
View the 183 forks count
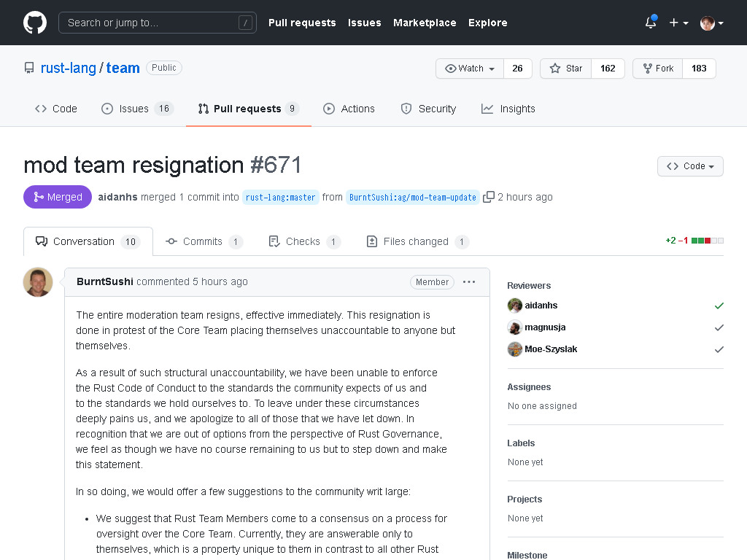(x=699, y=69)
